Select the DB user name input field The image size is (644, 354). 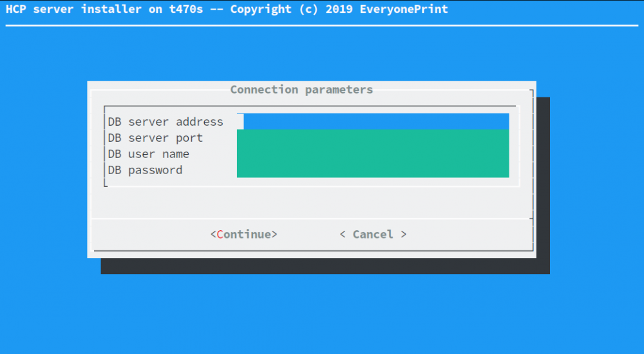click(373, 153)
